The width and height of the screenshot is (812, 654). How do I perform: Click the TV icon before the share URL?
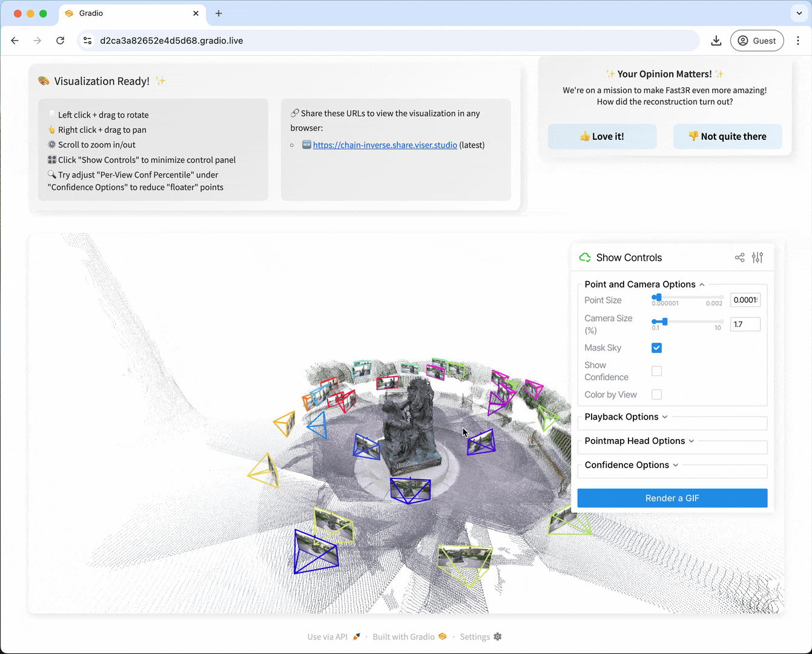point(306,145)
